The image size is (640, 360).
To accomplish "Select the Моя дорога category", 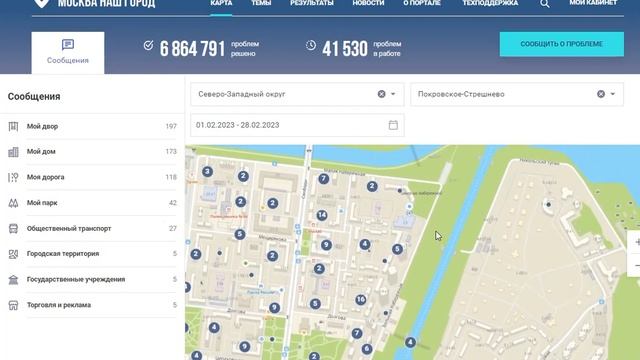I will (x=92, y=177).
